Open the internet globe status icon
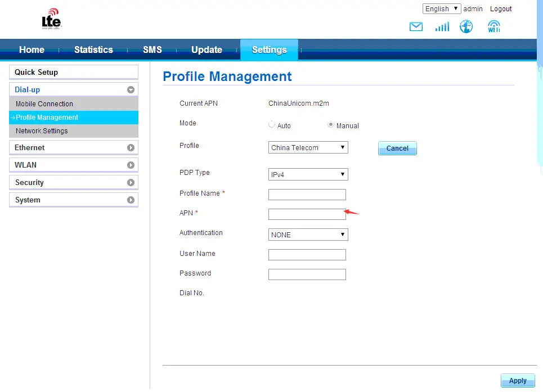543x392 pixels. (466, 26)
